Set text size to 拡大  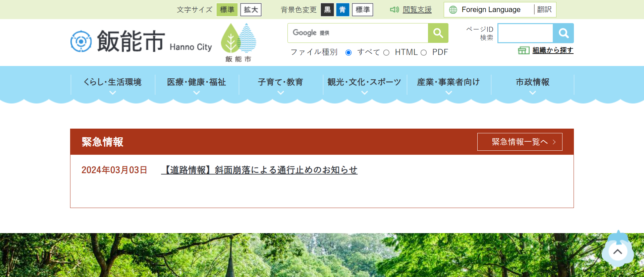(251, 10)
